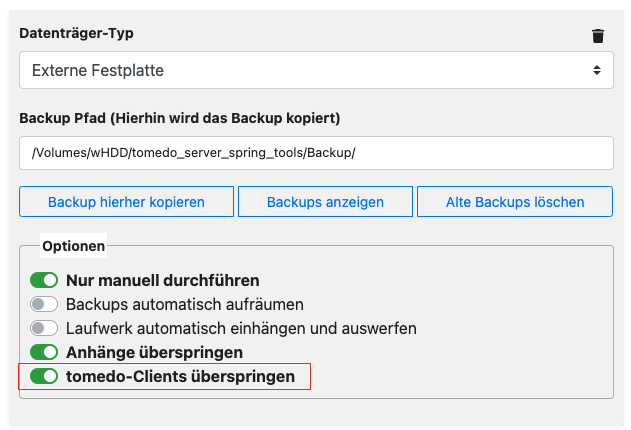
Task: Open the Backups anzeigen button
Action: [325, 202]
